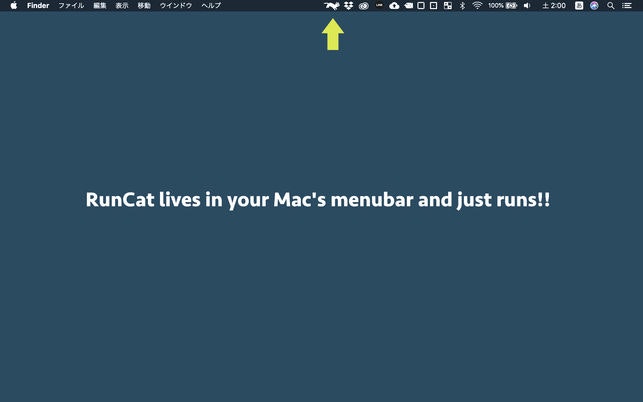Open the input source menu icon
643x402 pixels.
point(579,5)
